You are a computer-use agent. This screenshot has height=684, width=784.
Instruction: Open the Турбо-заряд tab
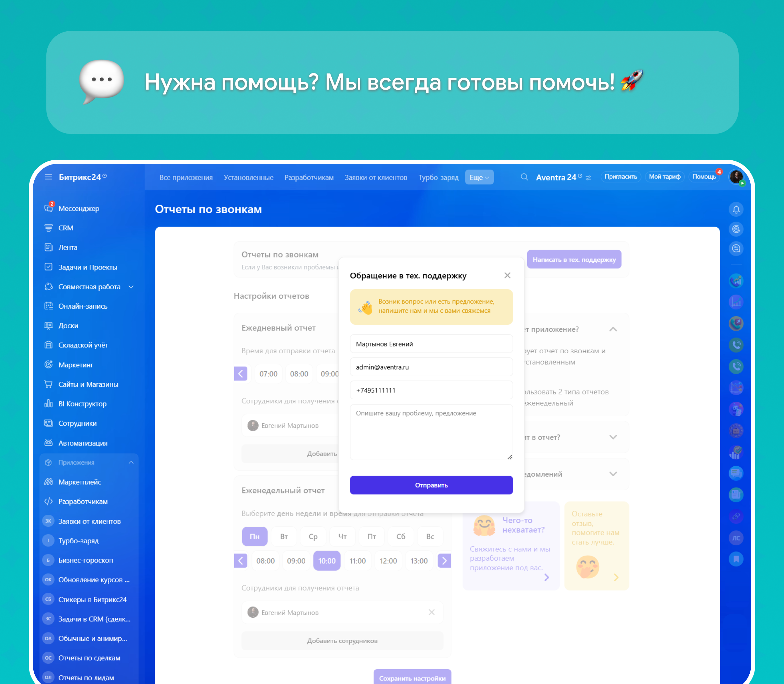click(x=438, y=178)
